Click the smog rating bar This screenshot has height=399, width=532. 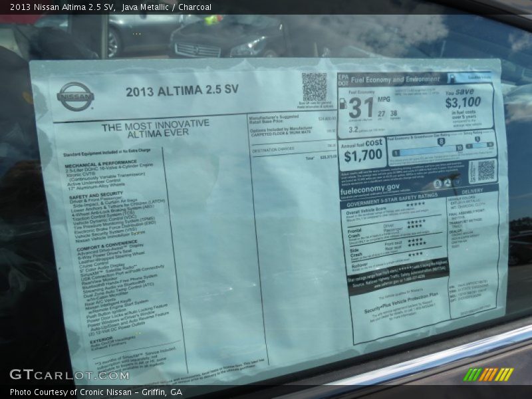(479, 146)
